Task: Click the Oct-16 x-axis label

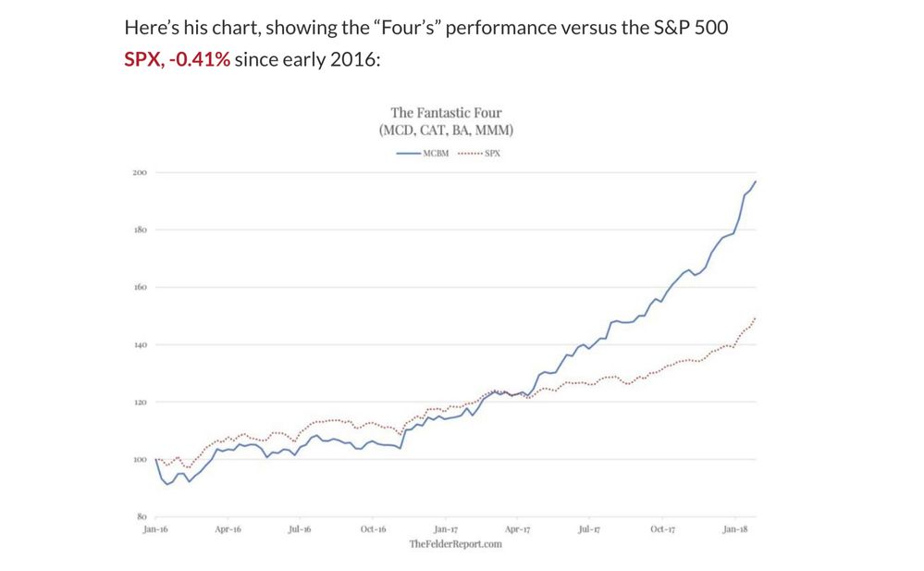Action: click(373, 529)
